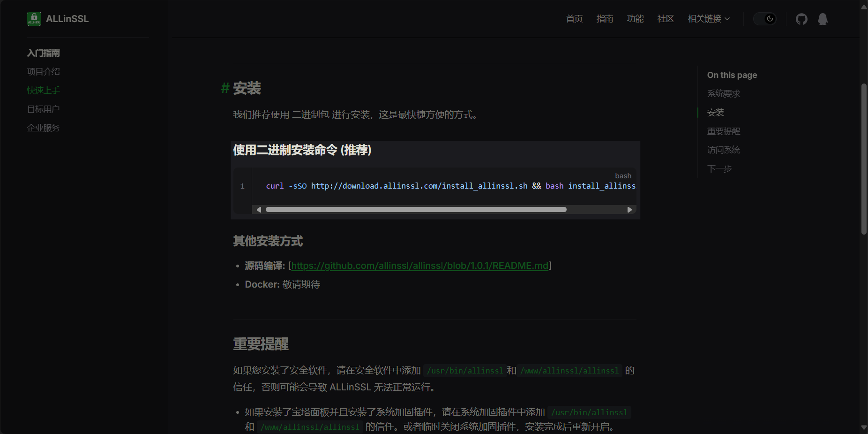
Task: Click the right arrow of the code scrollbar
Action: click(630, 209)
